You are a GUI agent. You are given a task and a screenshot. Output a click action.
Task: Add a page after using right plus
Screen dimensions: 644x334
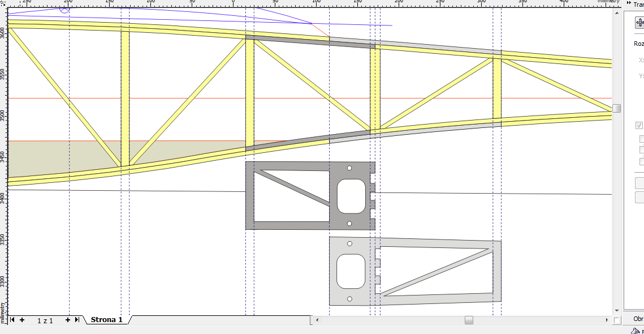[x=67, y=320]
